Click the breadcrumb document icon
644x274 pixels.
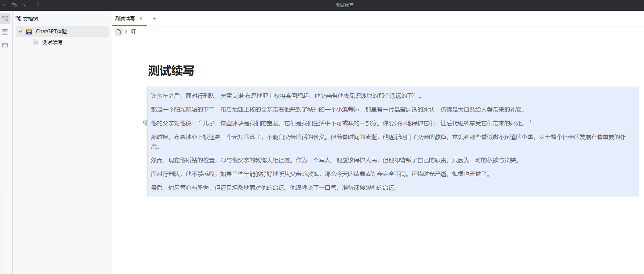click(x=118, y=32)
